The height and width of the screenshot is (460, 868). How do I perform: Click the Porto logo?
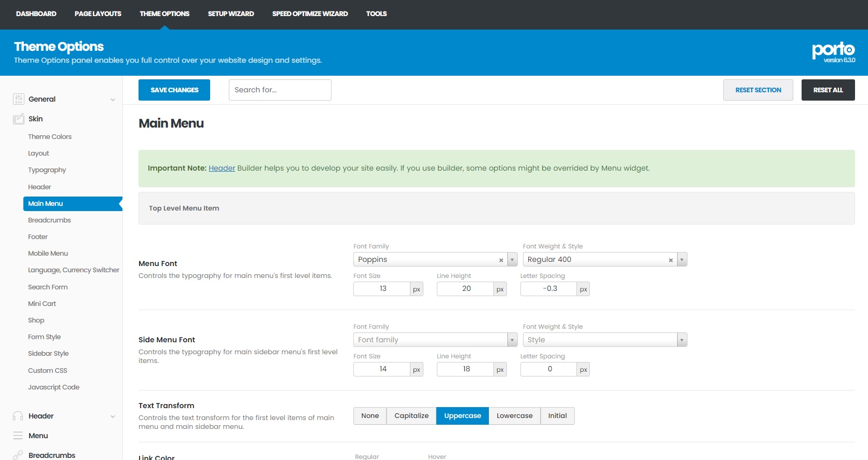coord(833,50)
